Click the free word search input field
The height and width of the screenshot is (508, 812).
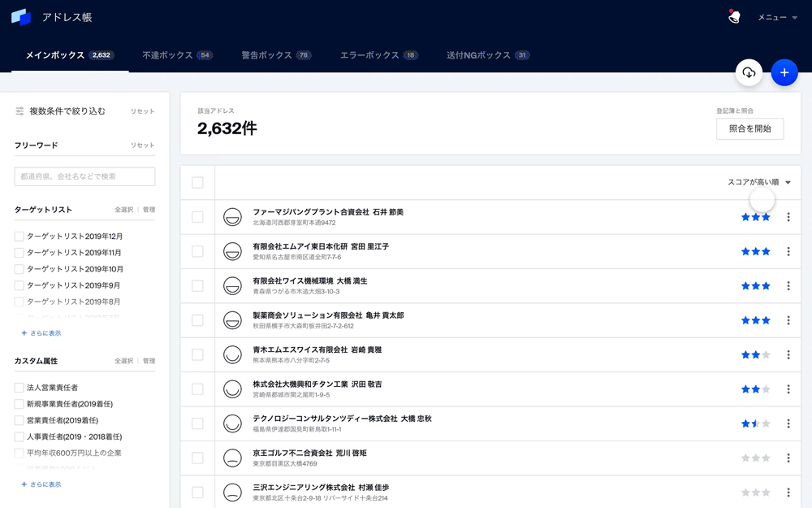pos(84,176)
